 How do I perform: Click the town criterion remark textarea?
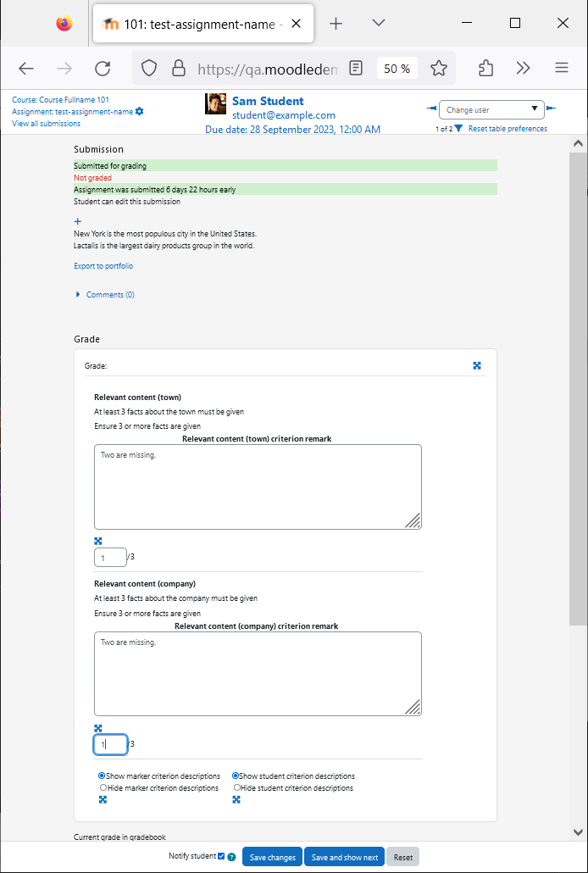(x=258, y=487)
